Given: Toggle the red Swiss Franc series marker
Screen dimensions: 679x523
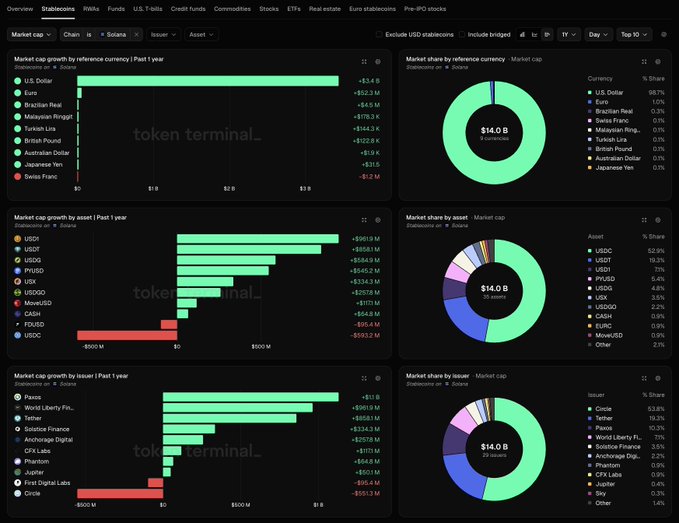Looking at the screenshot, I should [17, 177].
